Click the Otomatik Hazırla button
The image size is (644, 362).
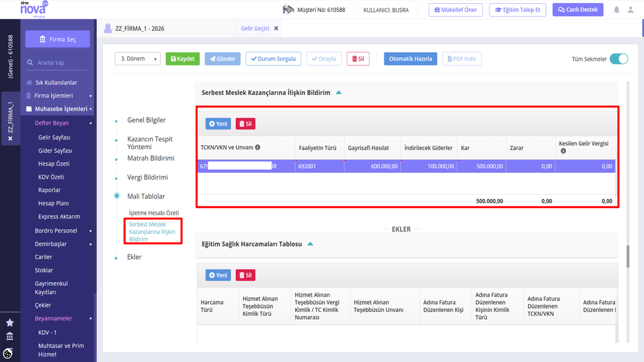(410, 58)
